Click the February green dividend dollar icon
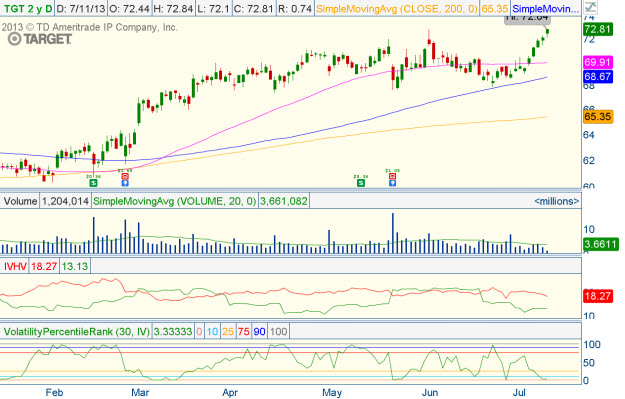The width and height of the screenshot is (625, 399). 93,183
